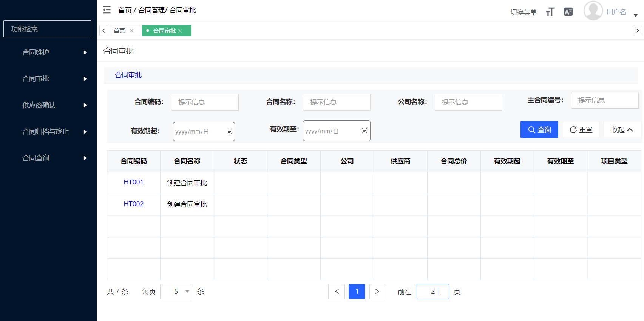
Task: Open contract HT002 link
Action: [134, 204]
